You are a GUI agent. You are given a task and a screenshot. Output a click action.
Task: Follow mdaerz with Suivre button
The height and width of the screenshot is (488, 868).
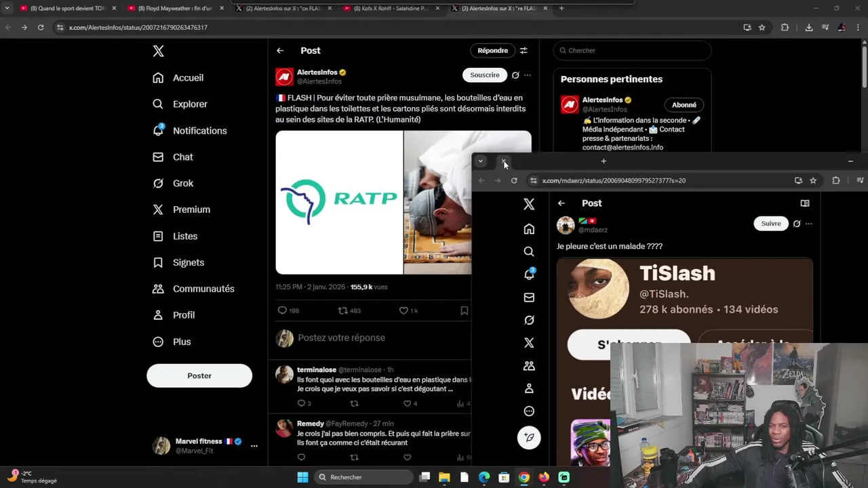771,224
